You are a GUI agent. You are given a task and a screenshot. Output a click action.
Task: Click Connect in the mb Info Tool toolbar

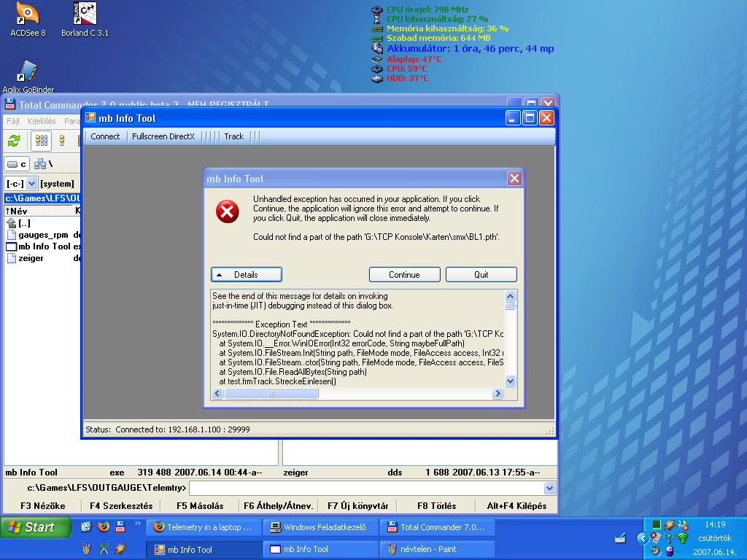pos(105,136)
